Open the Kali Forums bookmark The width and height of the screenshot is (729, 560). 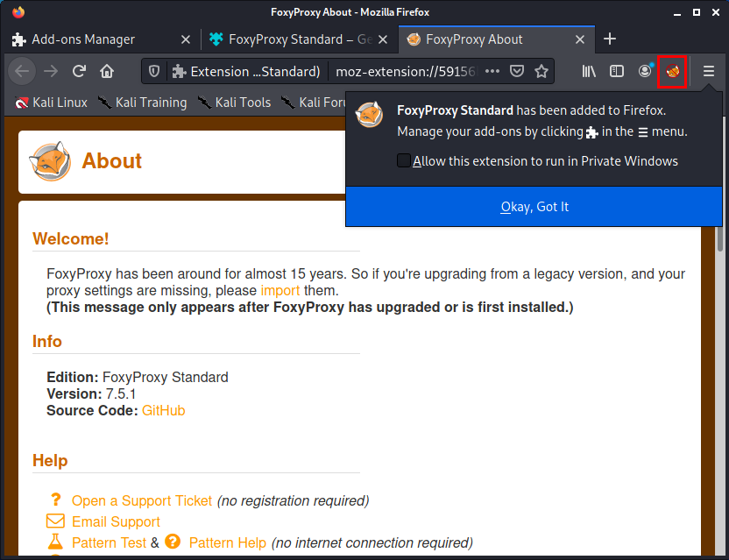(314, 103)
